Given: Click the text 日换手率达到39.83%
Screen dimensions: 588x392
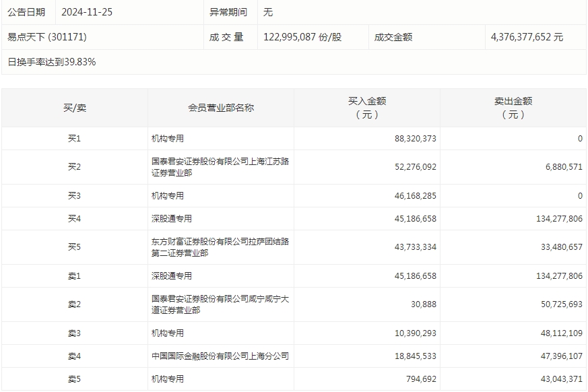Looking at the screenshot, I should pos(52,62).
